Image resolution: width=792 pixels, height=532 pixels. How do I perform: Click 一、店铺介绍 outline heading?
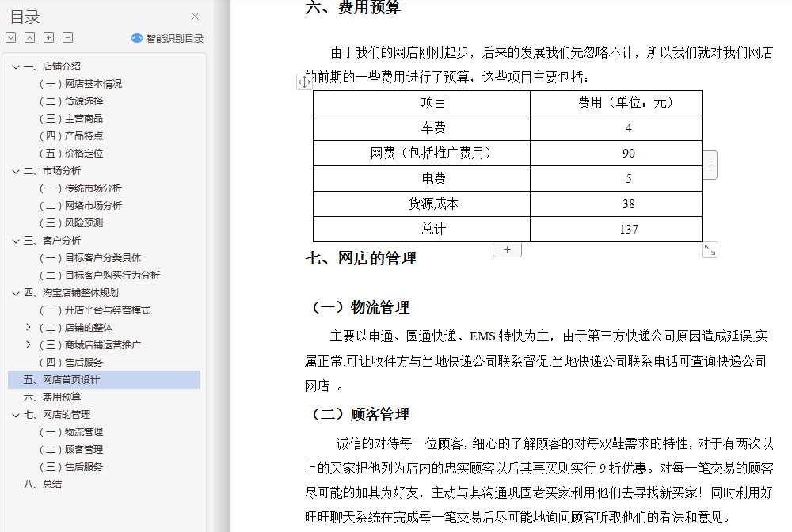[52, 66]
